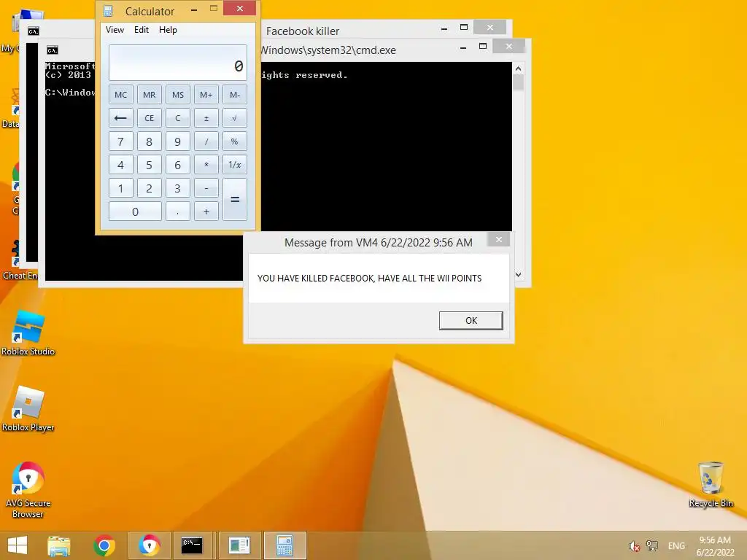Click the equals button on Calculator
The image size is (747, 560).
click(235, 200)
